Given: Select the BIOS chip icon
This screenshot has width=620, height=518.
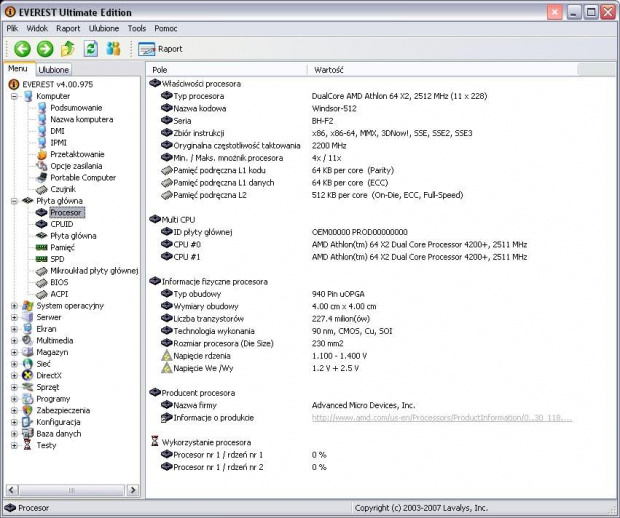Looking at the screenshot, I should pyautogui.click(x=42, y=282).
